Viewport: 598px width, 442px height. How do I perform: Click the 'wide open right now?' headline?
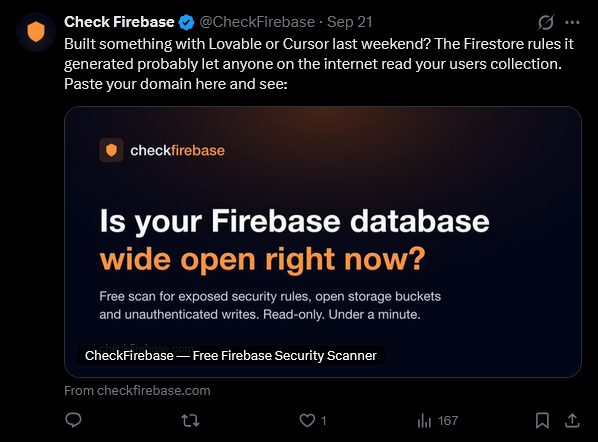262,259
